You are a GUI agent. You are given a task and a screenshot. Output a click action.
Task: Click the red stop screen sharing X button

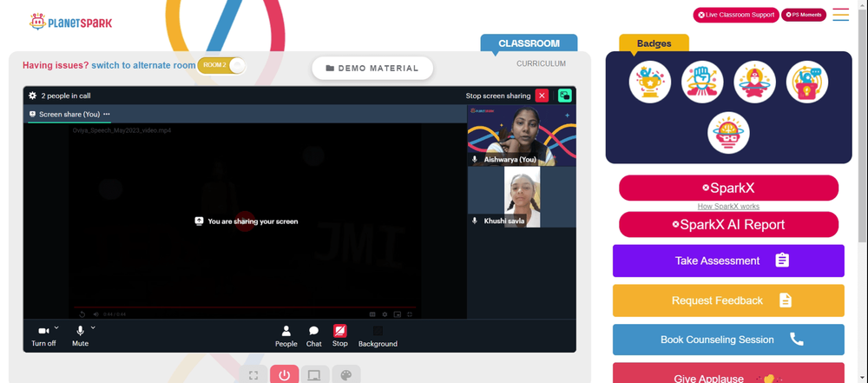click(x=542, y=96)
